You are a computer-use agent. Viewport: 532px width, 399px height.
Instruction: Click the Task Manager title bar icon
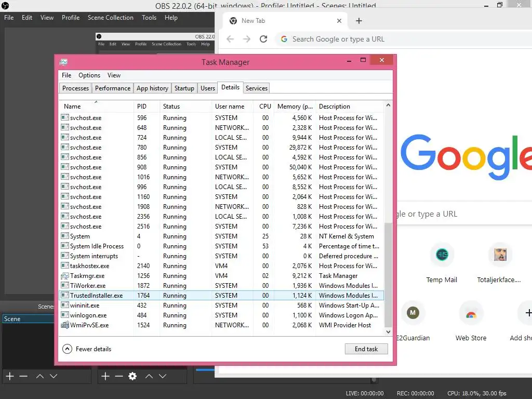[63, 62]
